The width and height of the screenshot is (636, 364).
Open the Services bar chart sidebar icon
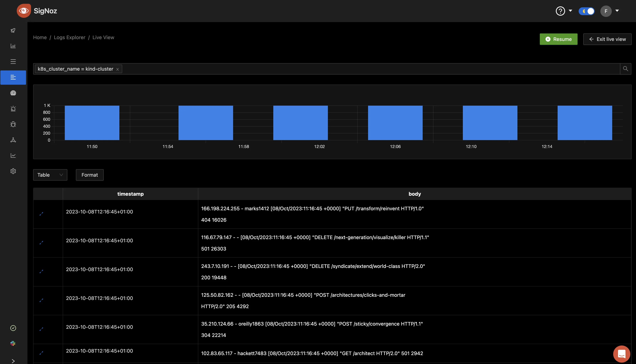pyautogui.click(x=13, y=46)
